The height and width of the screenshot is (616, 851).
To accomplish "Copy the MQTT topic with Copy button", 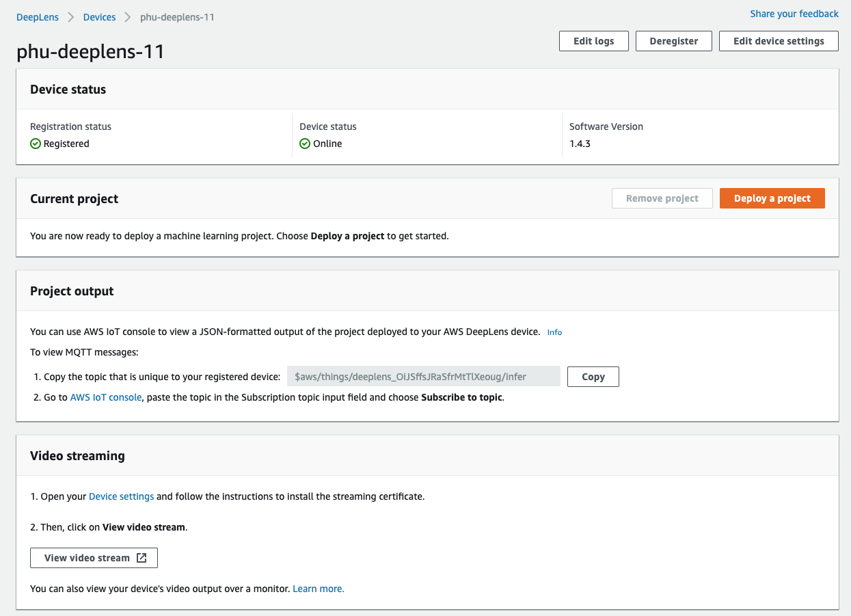I will point(593,377).
